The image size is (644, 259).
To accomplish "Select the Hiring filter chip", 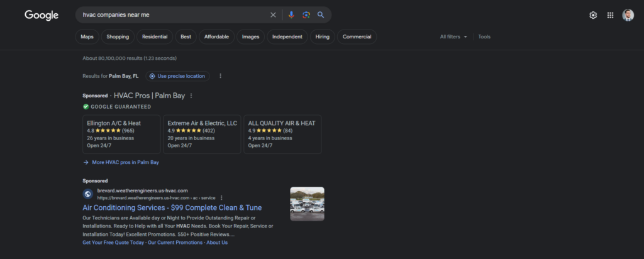I will [323, 36].
